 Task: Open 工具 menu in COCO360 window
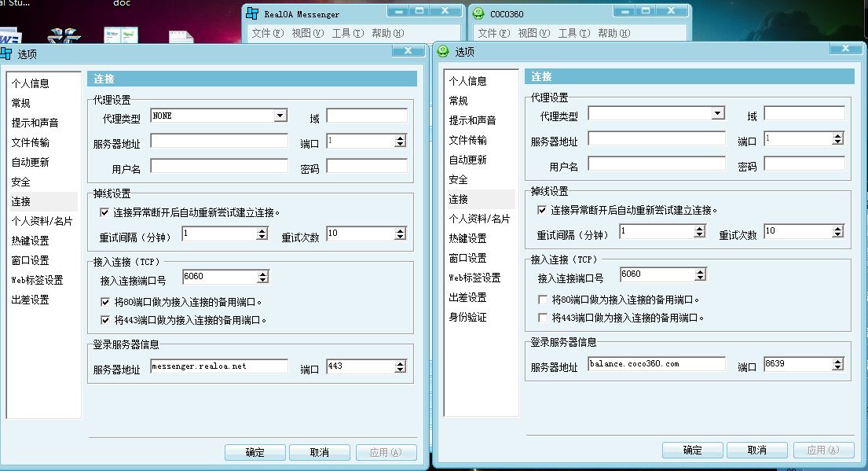[x=574, y=33]
